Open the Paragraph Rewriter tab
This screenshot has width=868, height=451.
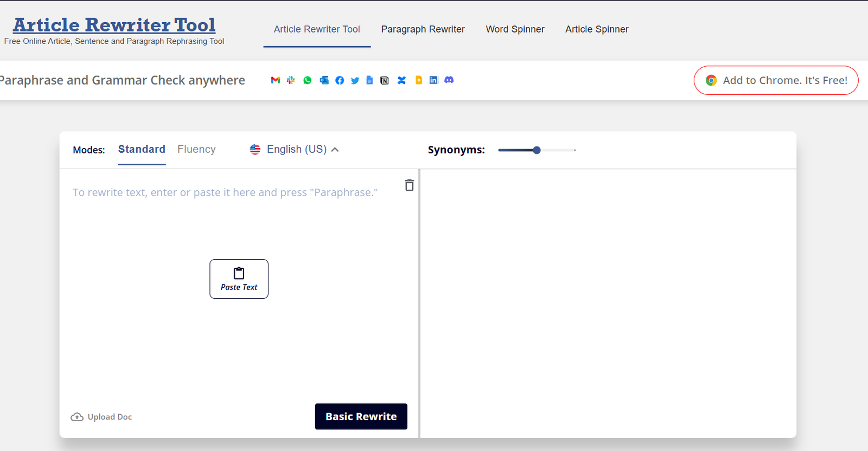tap(423, 29)
